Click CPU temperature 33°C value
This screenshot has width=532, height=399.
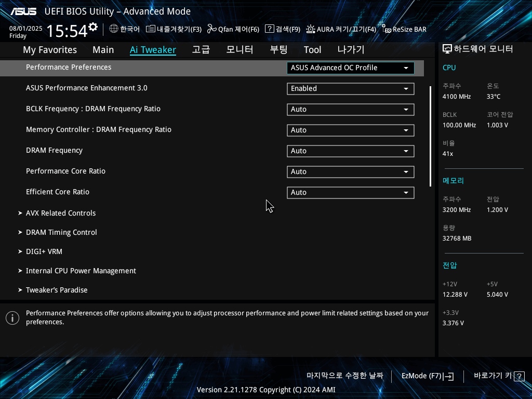pyautogui.click(x=494, y=97)
